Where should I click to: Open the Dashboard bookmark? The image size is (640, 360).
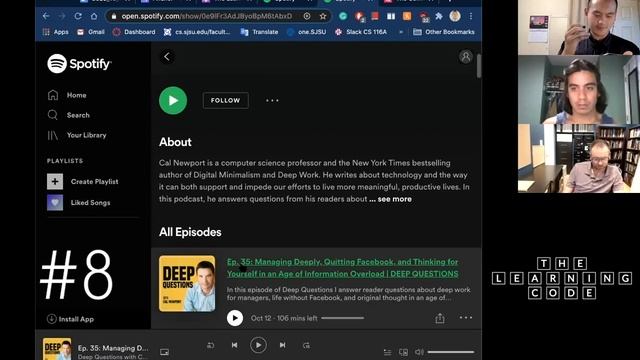click(134, 32)
